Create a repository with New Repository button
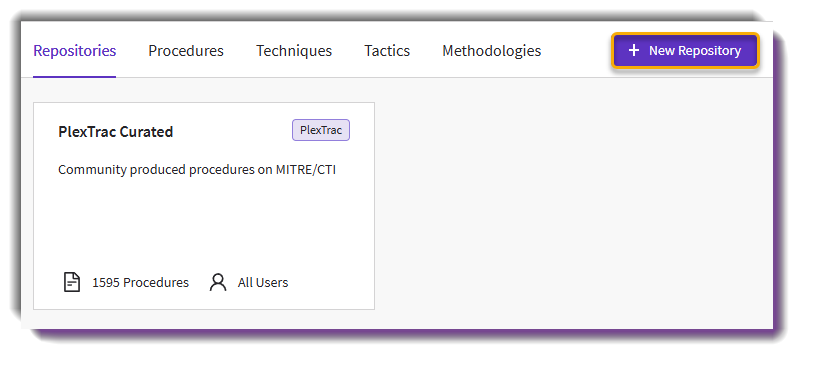The image size is (815, 371). [x=685, y=50]
